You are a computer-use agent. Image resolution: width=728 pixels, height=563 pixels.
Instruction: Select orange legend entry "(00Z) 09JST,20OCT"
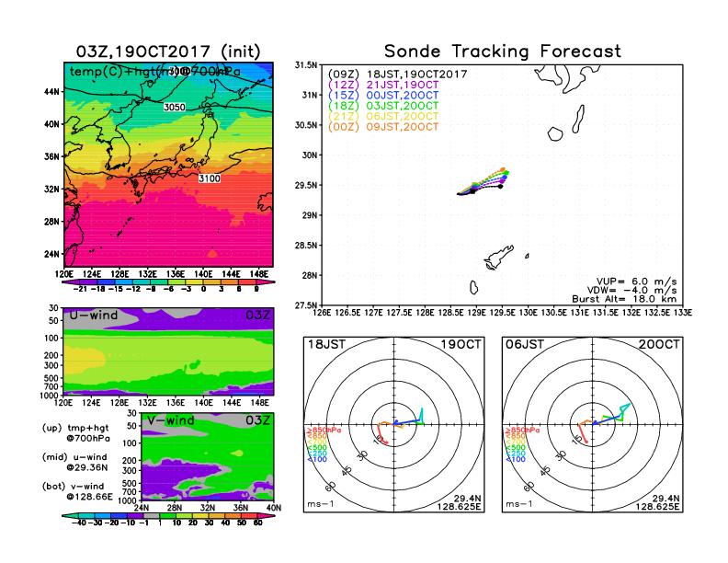pos(383,127)
